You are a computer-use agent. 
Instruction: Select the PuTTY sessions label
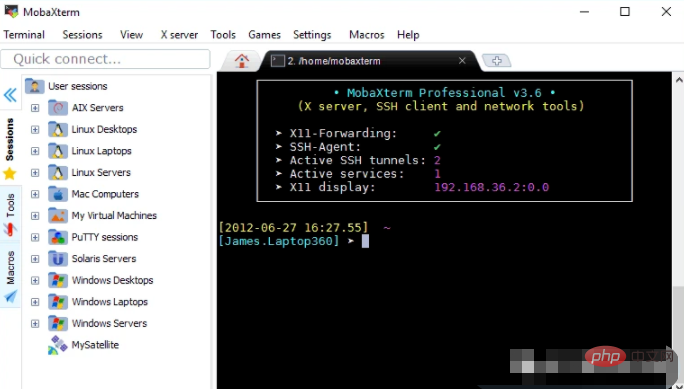[x=105, y=237]
